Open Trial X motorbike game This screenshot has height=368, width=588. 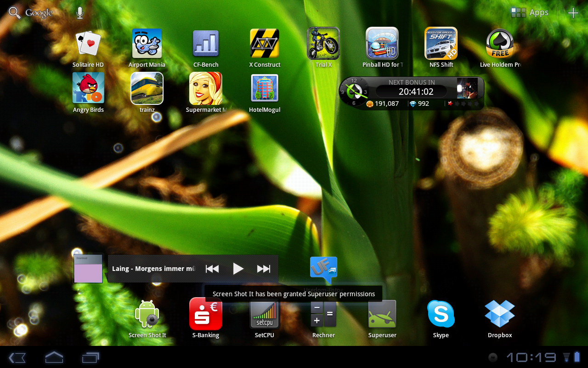[323, 48]
